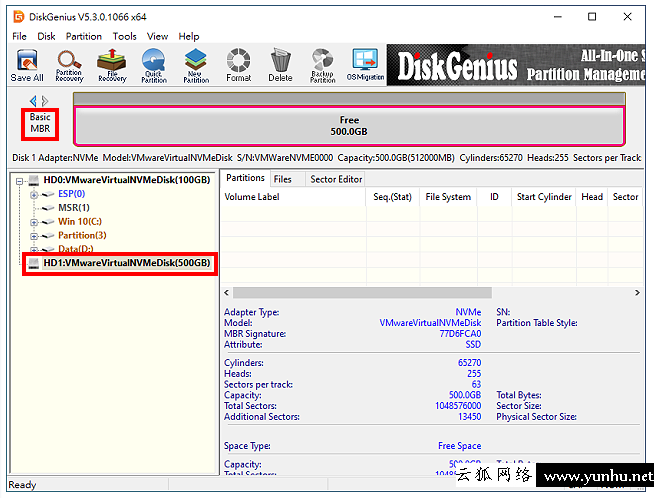Go to previous disk arrow

(x=33, y=101)
